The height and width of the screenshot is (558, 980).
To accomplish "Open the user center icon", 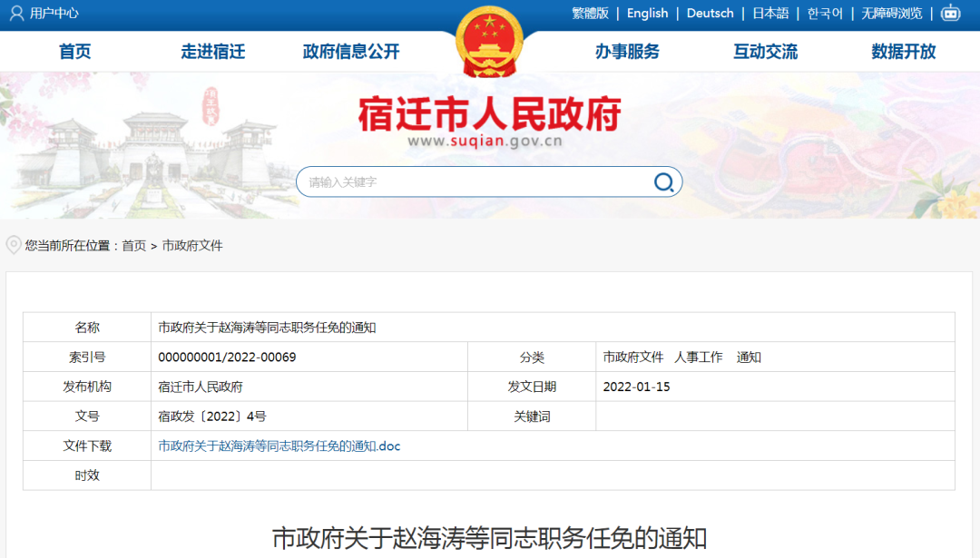I will [16, 14].
